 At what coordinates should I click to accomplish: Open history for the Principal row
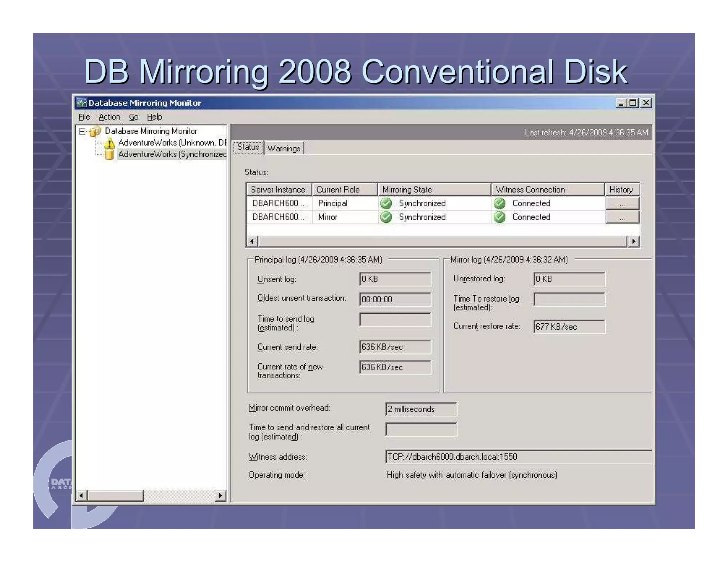pos(622,203)
